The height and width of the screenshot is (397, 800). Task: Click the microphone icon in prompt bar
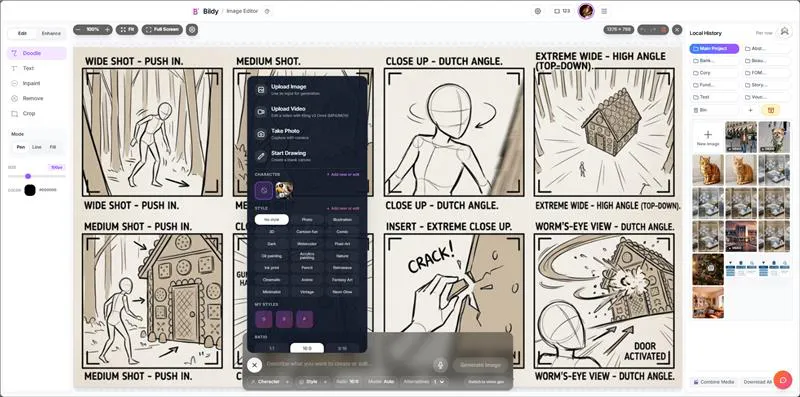click(439, 365)
